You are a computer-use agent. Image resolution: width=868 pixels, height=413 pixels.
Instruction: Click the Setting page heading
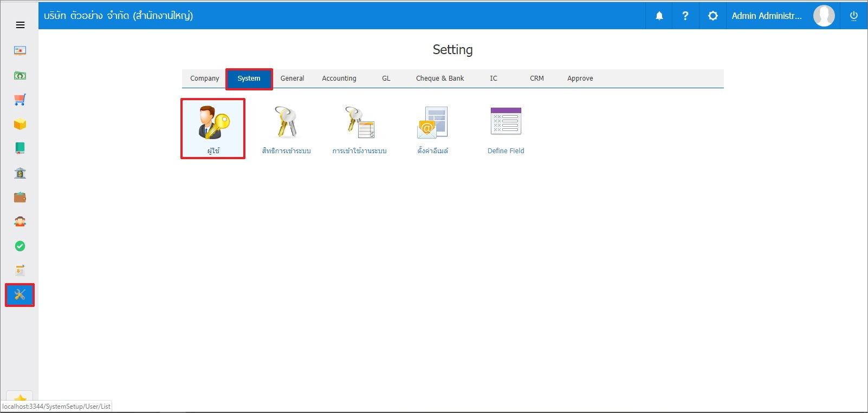coord(453,50)
